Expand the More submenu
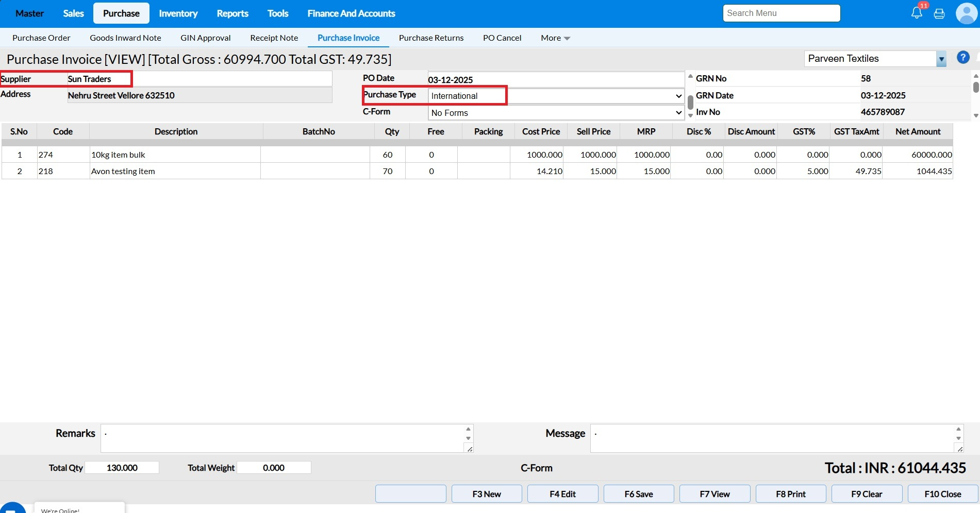 555,38
